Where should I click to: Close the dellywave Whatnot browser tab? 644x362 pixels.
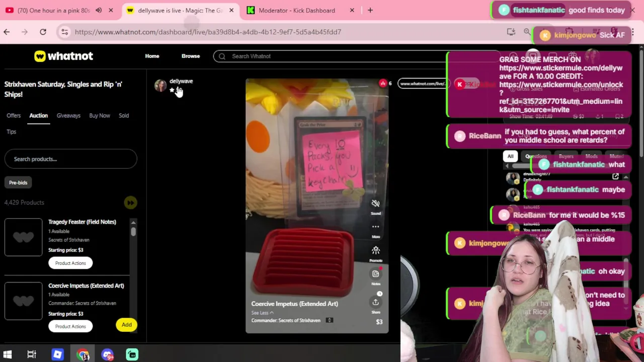click(231, 10)
